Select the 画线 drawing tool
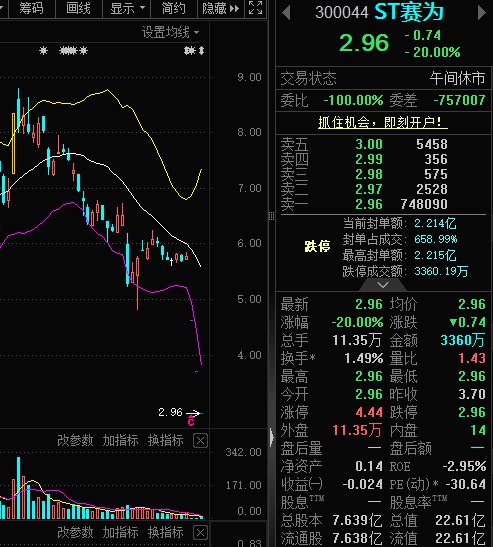 79,8
